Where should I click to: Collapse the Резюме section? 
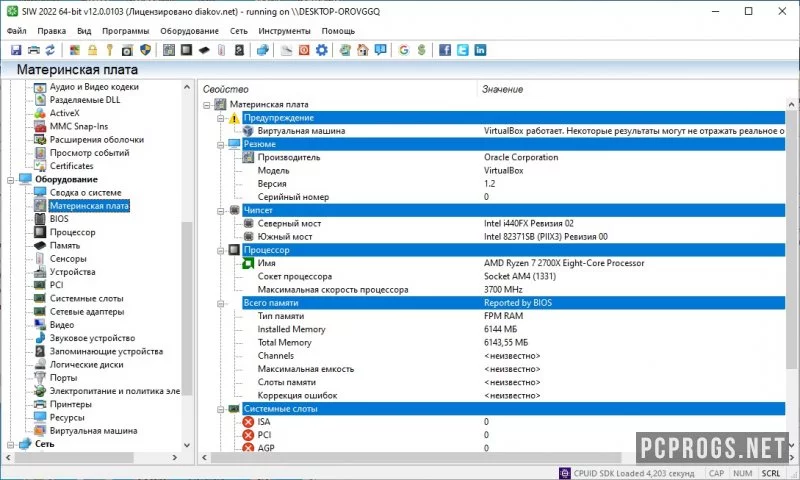coord(221,144)
